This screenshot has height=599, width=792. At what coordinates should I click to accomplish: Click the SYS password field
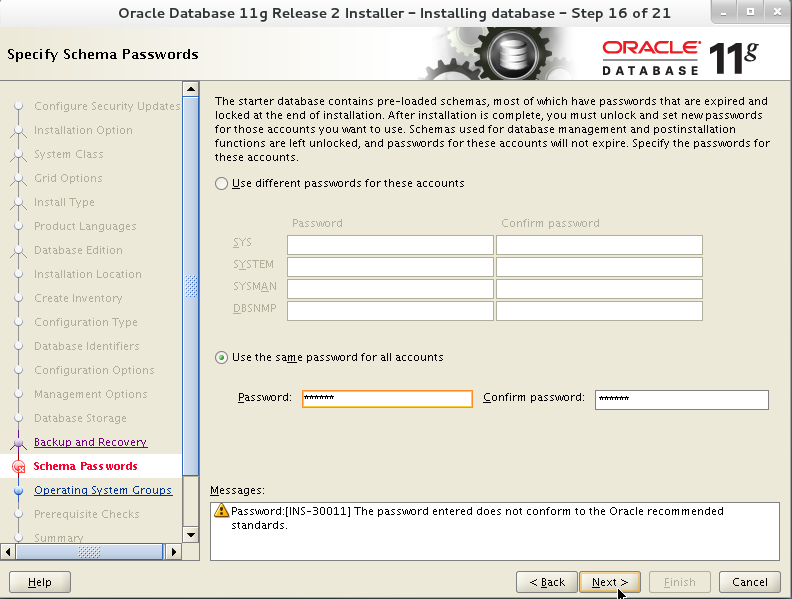pyautogui.click(x=390, y=245)
